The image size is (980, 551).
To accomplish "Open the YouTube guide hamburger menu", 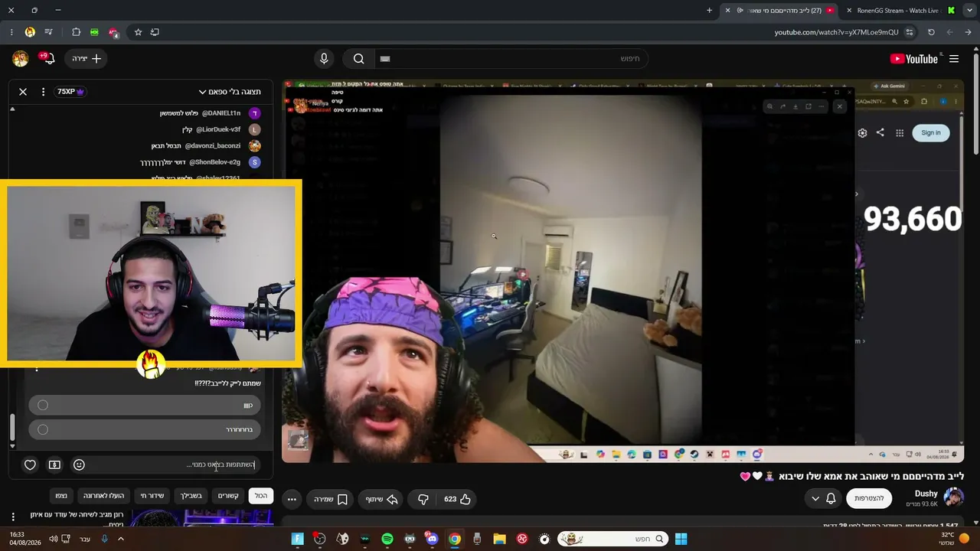I will pyautogui.click(x=954, y=59).
